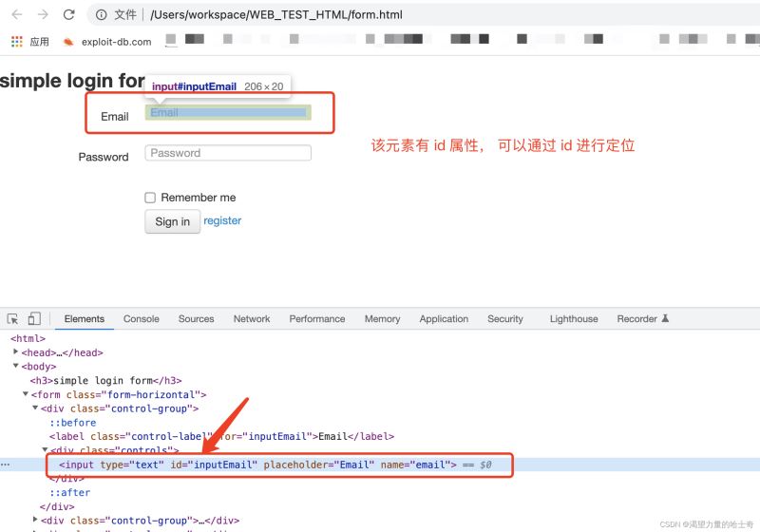
Task: Open the Lighthouse tab
Action: pos(574,319)
